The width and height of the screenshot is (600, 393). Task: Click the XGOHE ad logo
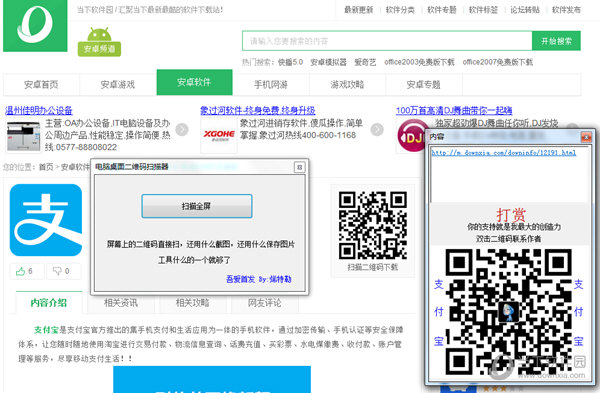point(219,135)
